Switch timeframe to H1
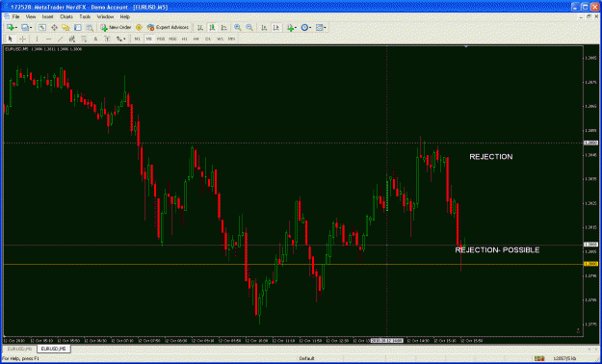602x364 pixels. pyautogui.click(x=185, y=39)
